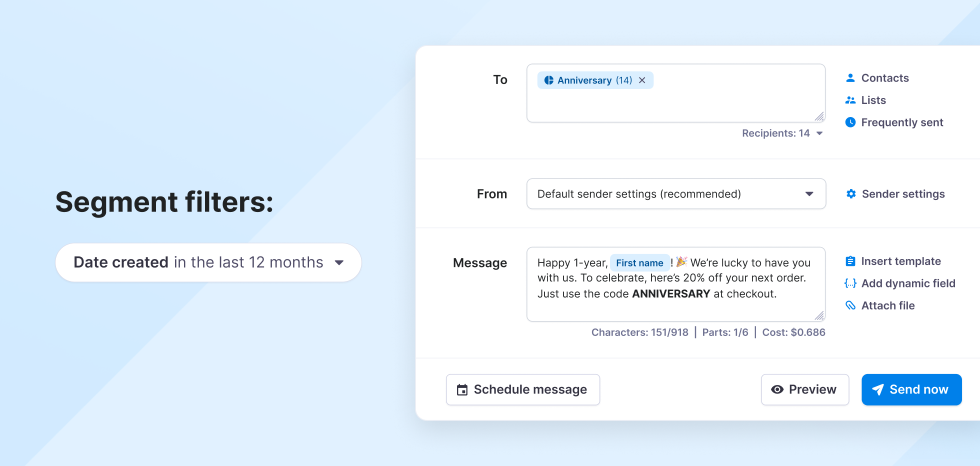Click the Lists group icon
The height and width of the screenshot is (466, 980).
(850, 100)
